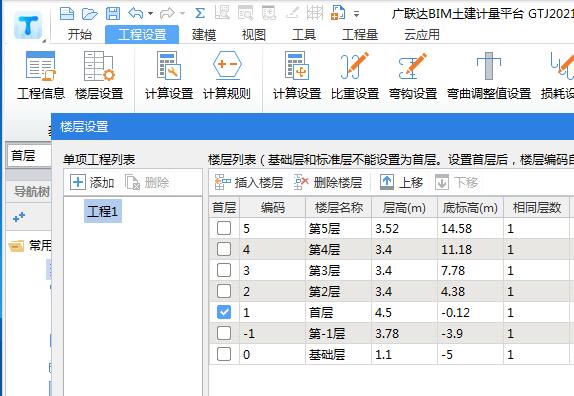
Task: Click the 编码 column header
Action: click(x=272, y=208)
